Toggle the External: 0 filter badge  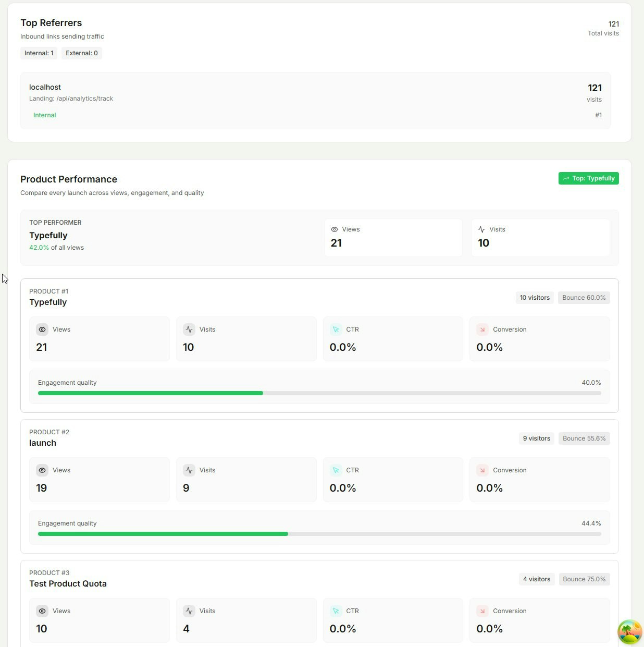click(x=81, y=53)
